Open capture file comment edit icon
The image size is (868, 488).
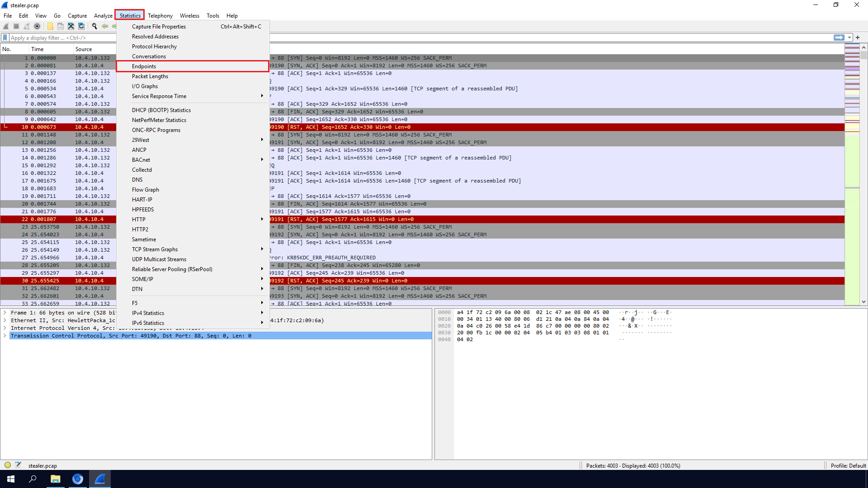pos(18,465)
